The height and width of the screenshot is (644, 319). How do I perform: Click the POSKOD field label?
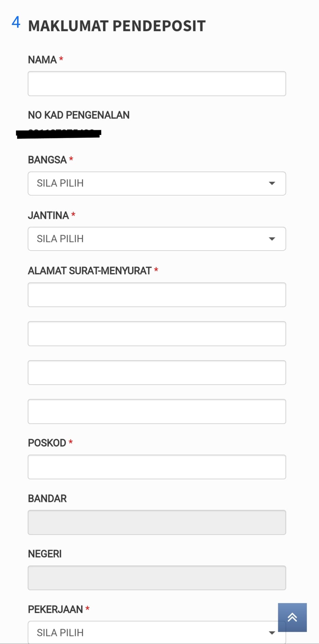[x=47, y=443]
